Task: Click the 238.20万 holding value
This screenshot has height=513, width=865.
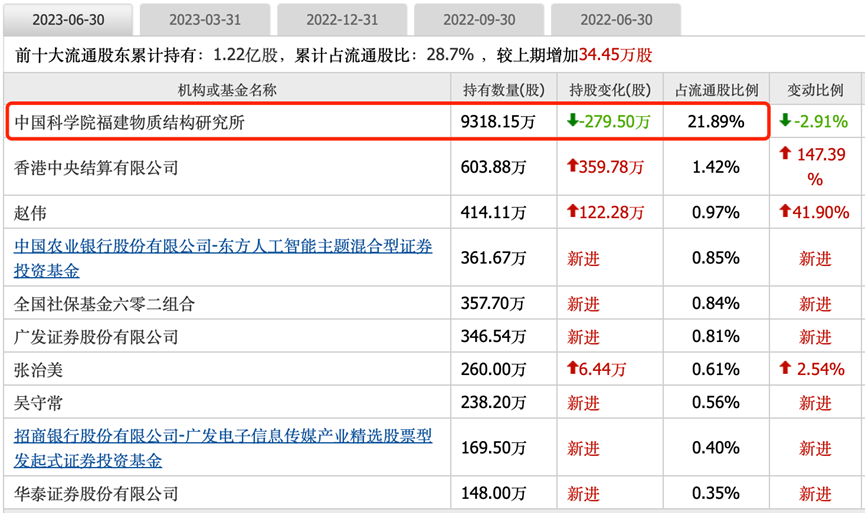Action: (x=493, y=402)
